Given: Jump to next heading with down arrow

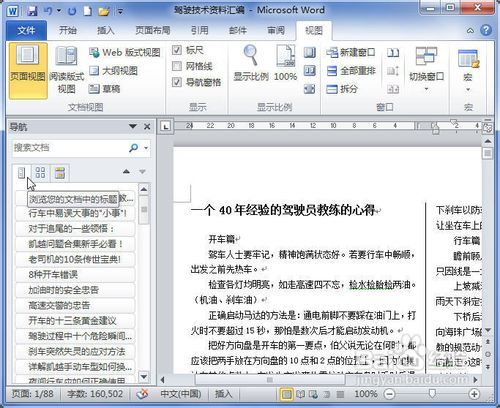Looking at the screenshot, I should [142, 171].
